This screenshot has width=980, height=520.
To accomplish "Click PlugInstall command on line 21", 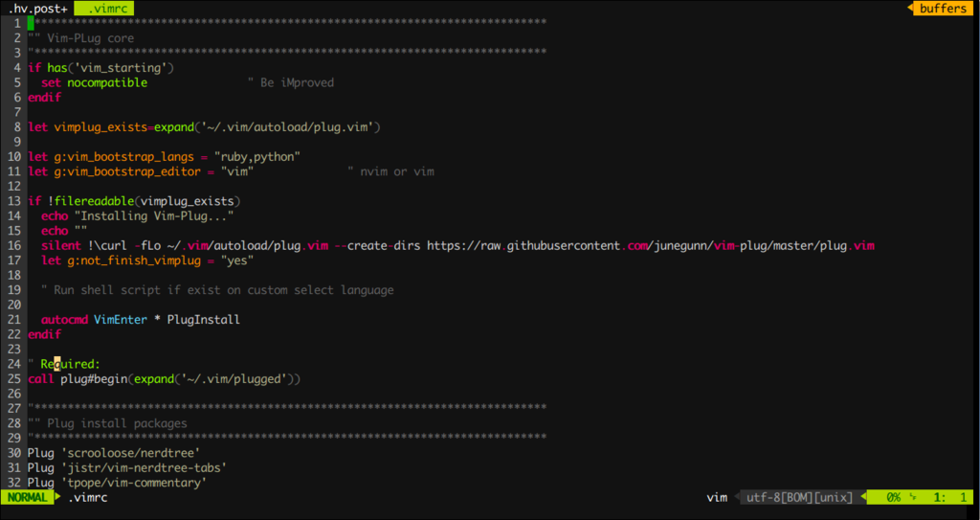I will point(204,320).
